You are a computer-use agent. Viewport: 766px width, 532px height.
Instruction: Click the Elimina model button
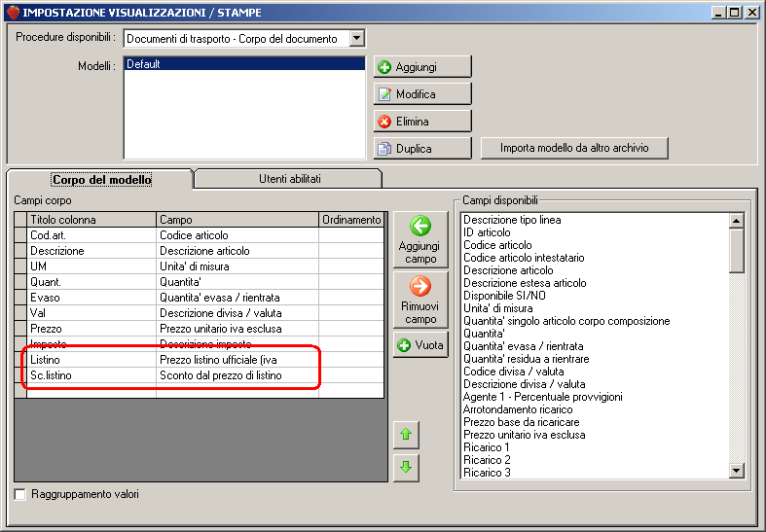(x=422, y=121)
